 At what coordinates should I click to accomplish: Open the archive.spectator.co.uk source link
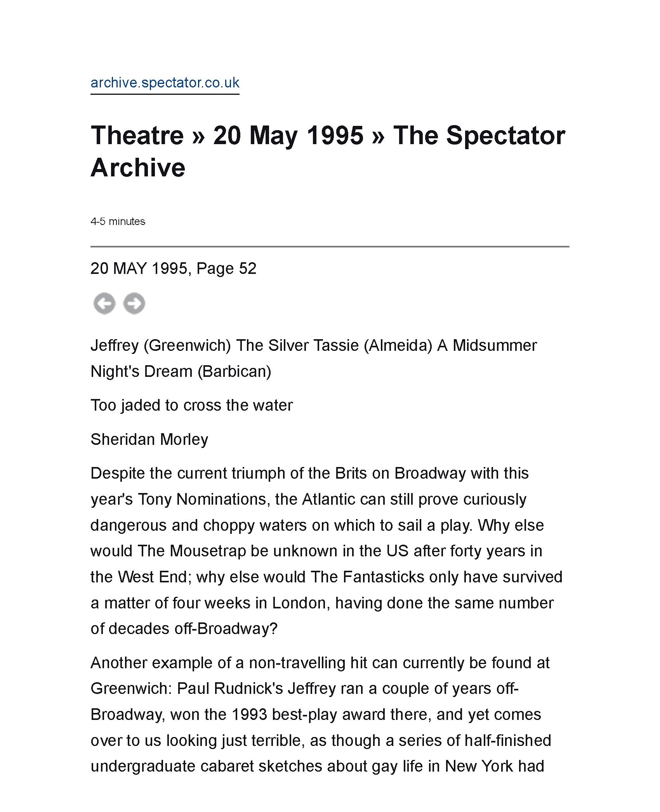pyautogui.click(x=165, y=83)
